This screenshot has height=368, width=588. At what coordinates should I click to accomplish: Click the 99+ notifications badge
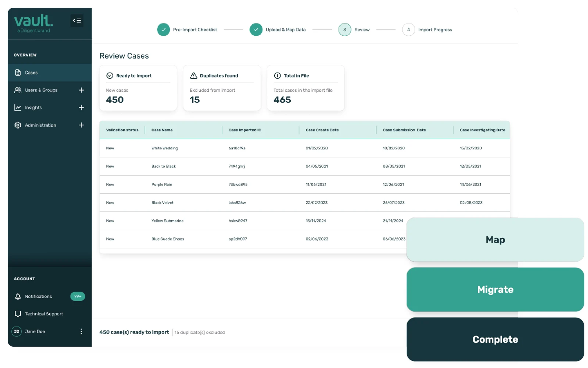[78, 296]
